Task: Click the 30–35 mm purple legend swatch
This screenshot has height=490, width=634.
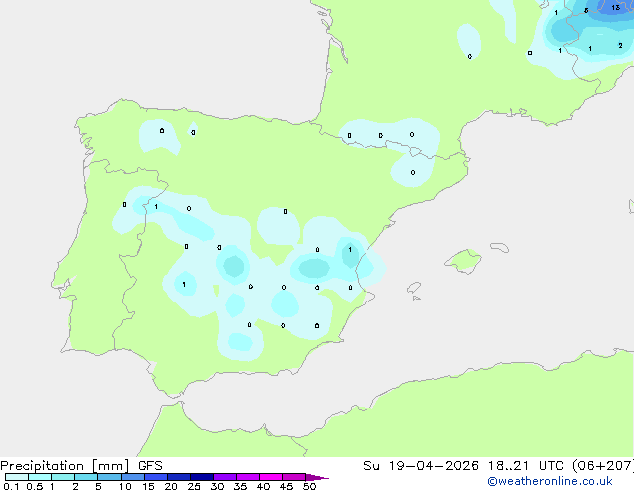Action: pos(224,477)
